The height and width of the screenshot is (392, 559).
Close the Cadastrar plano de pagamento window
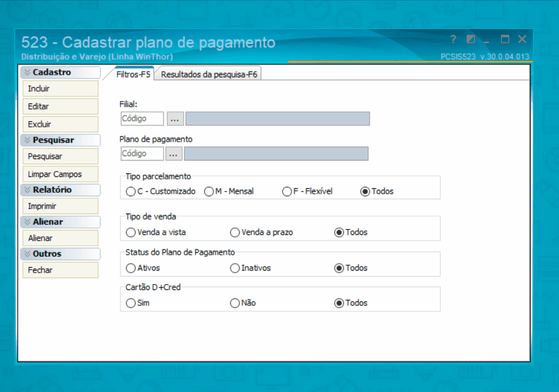tap(522, 39)
